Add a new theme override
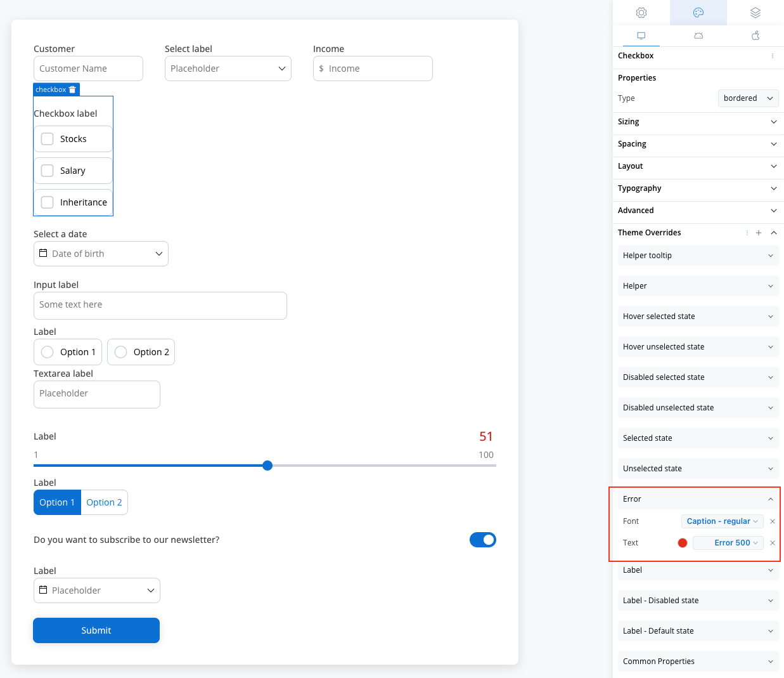784x678 pixels. [x=759, y=233]
